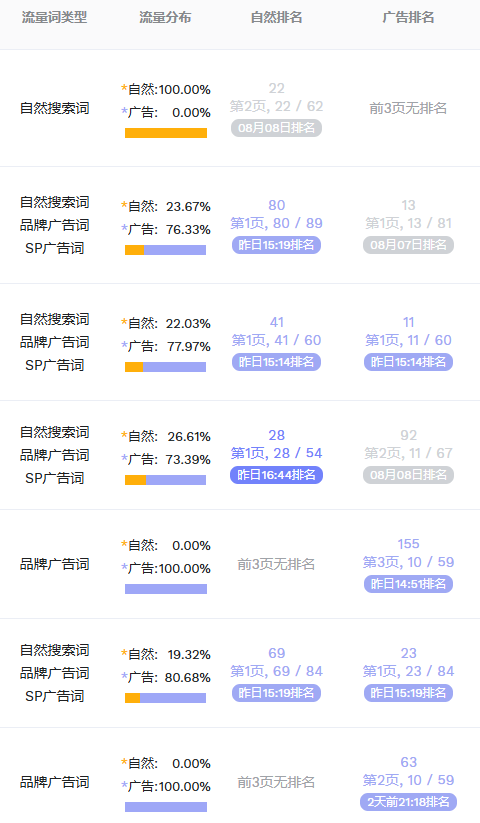The width and height of the screenshot is (480, 823).
Task: Click the 流量分布 column header
Action: click(165, 17)
